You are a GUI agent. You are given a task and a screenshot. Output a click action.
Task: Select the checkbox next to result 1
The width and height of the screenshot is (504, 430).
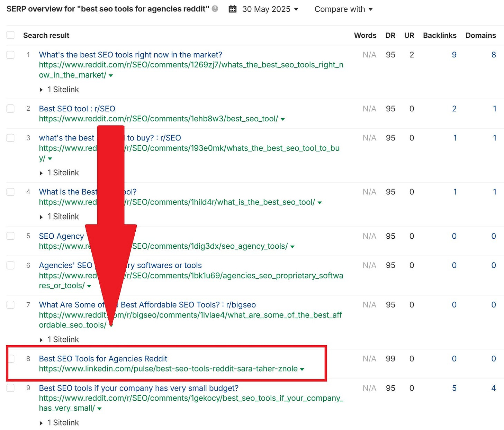click(x=10, y=55)
